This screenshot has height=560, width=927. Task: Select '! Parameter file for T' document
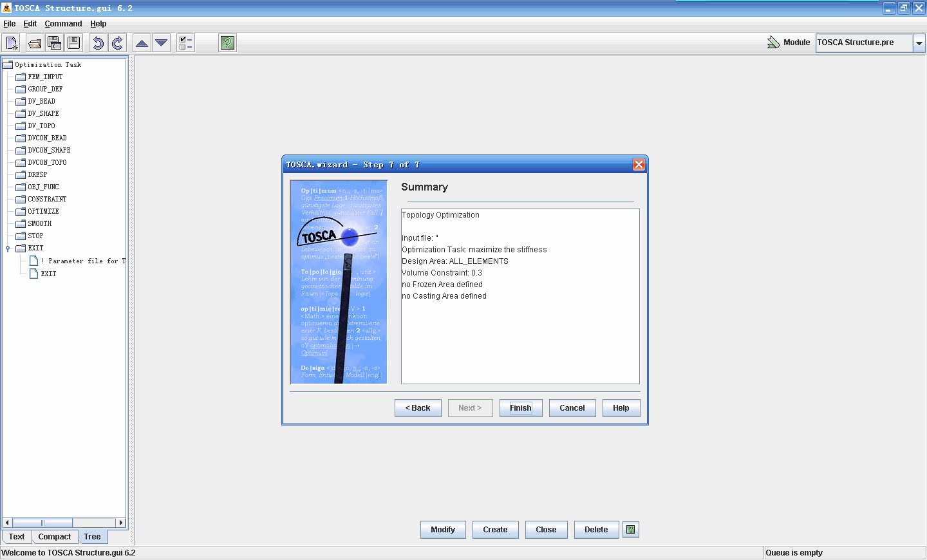[x=78, y=261]
